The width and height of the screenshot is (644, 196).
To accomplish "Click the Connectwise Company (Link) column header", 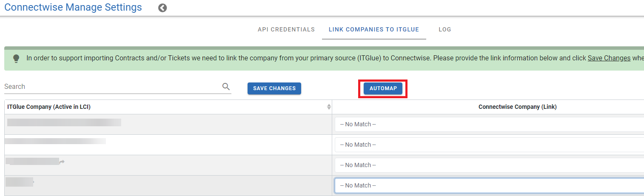I will tap(517, 107).
